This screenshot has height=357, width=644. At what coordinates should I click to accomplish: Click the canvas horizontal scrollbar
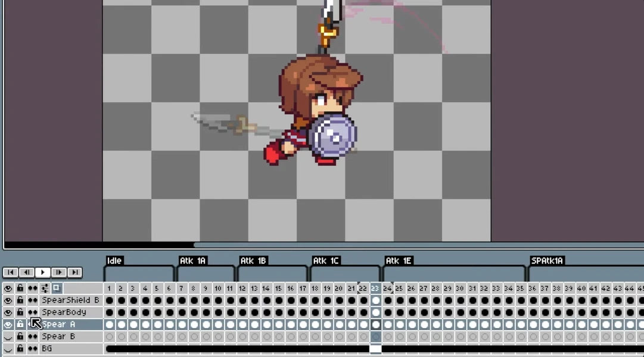click(98, 245)
